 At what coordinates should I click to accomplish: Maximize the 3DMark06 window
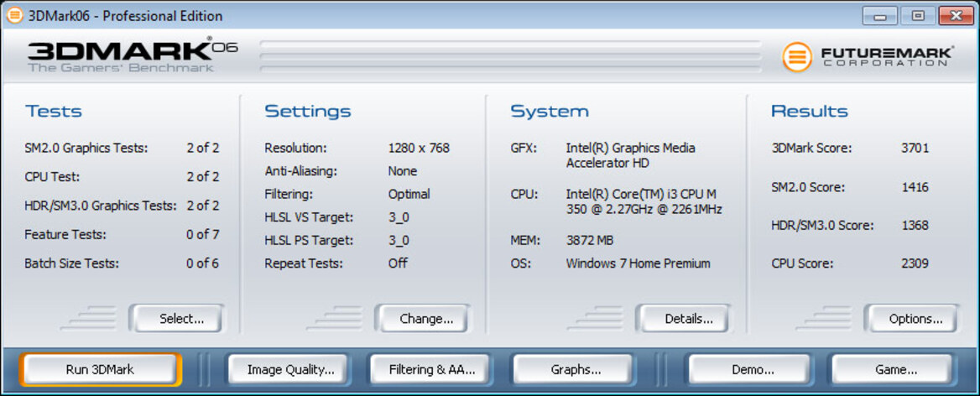[918, 16]
